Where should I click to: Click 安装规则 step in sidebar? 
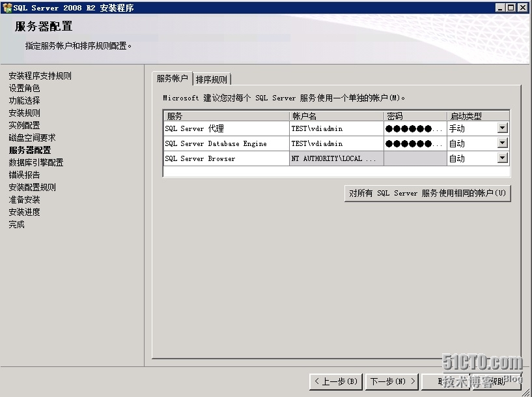[25, 113]
